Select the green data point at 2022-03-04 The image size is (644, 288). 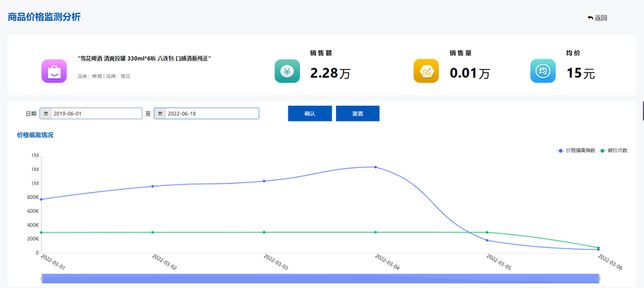376,232
